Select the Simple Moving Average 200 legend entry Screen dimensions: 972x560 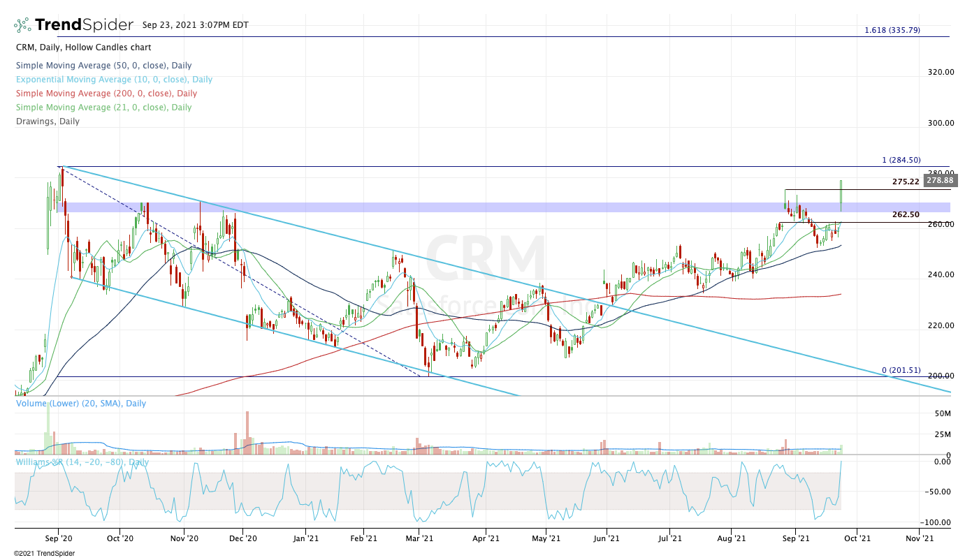[106, 94]
